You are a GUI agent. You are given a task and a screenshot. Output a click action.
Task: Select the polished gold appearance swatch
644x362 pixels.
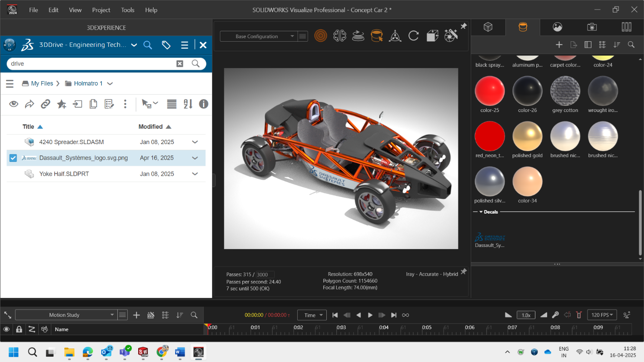click(527, 136)
